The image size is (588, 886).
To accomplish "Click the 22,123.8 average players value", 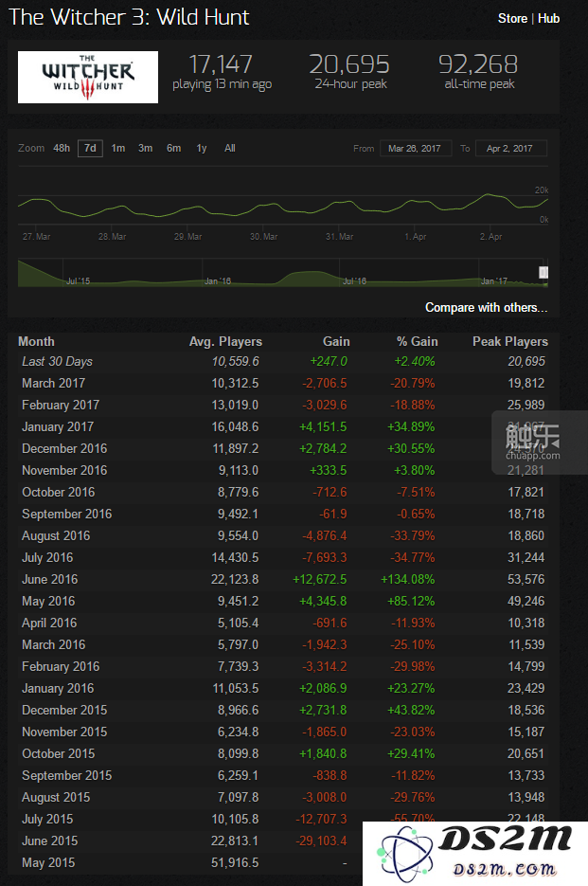I will pos(235,580).
